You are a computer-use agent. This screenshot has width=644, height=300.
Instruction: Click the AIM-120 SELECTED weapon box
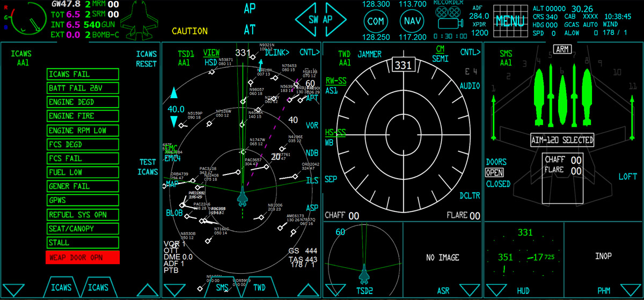562,141
